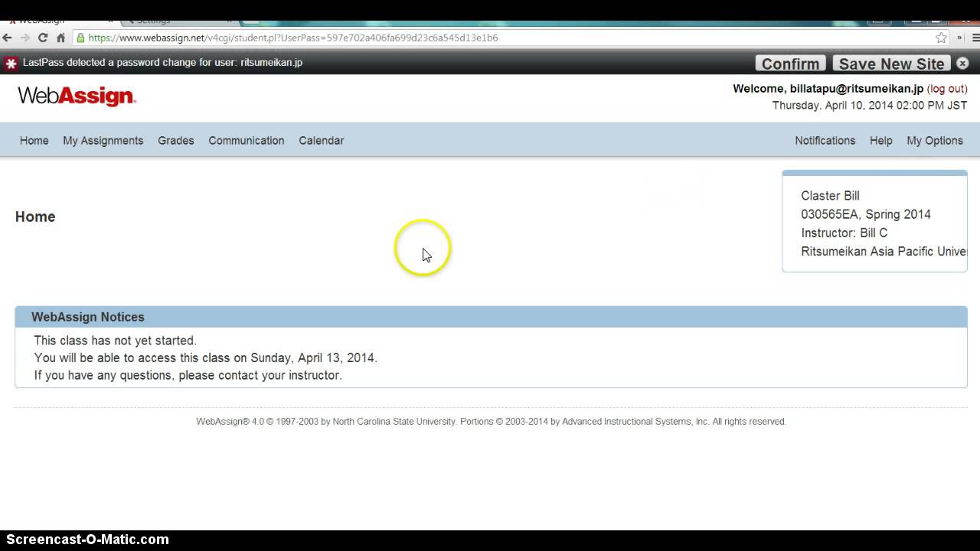Click the browser forward arrow
The height and width of the screenshot is (551, 980).
point(25,37)
